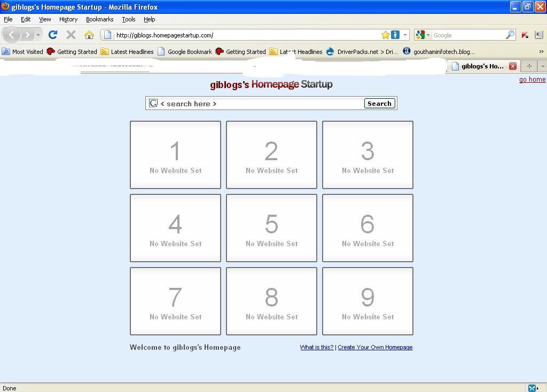Screen dimensions: 547x392
Task: Click the blue icon in the status bar corner
Action: click(x=532, y=388)
